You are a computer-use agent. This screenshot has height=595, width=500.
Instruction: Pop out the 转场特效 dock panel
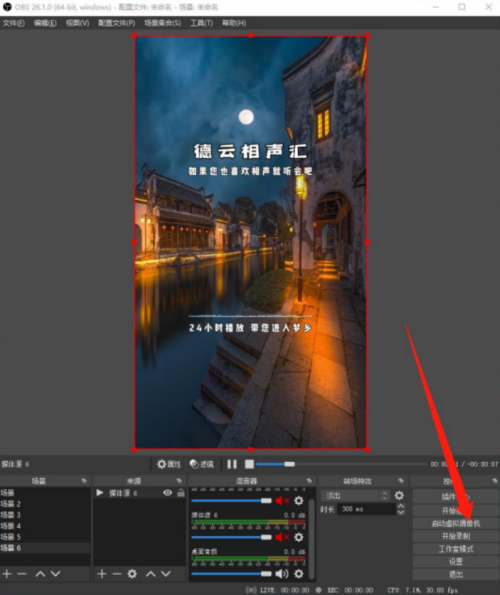[x=401, y=481]
